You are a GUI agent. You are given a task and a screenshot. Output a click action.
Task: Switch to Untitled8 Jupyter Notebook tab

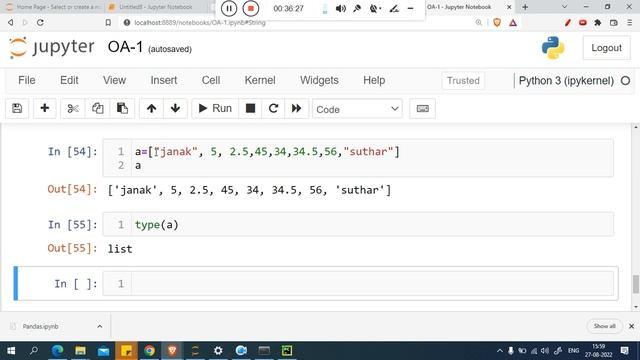(x=155, y=7)
